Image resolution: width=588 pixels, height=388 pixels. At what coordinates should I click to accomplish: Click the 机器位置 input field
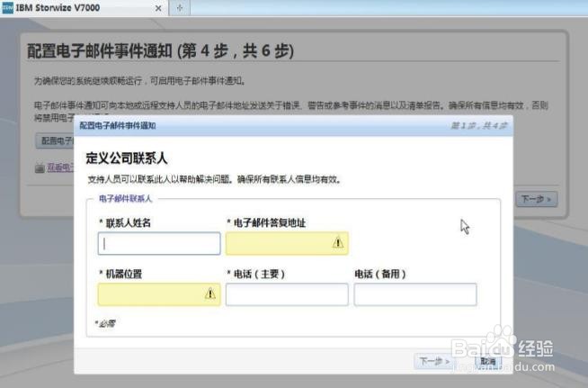click(x=159, y=294)
